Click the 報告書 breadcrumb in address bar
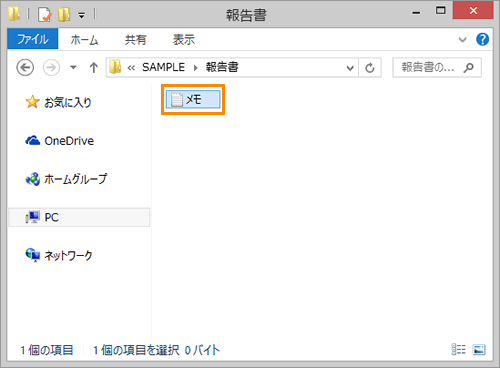The width and height of the screenshot is (500, 368). coord(222,67)
